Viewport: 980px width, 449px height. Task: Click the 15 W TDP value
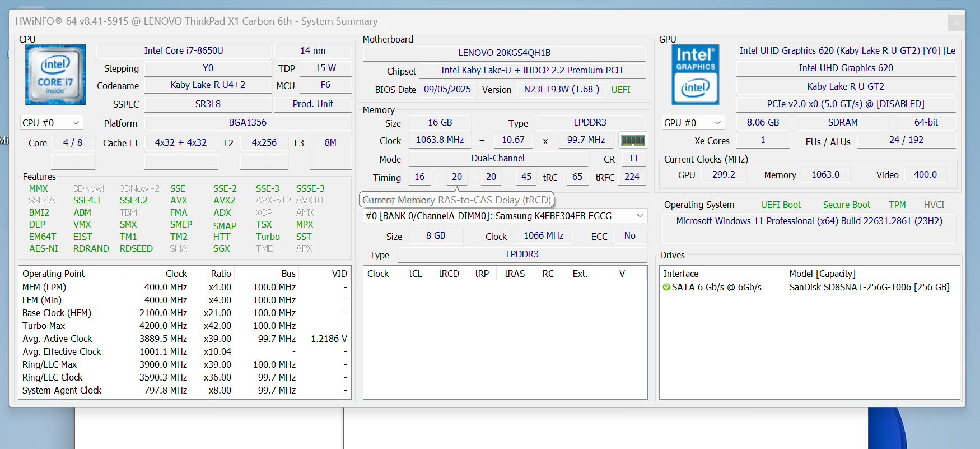tap(325, 68)
